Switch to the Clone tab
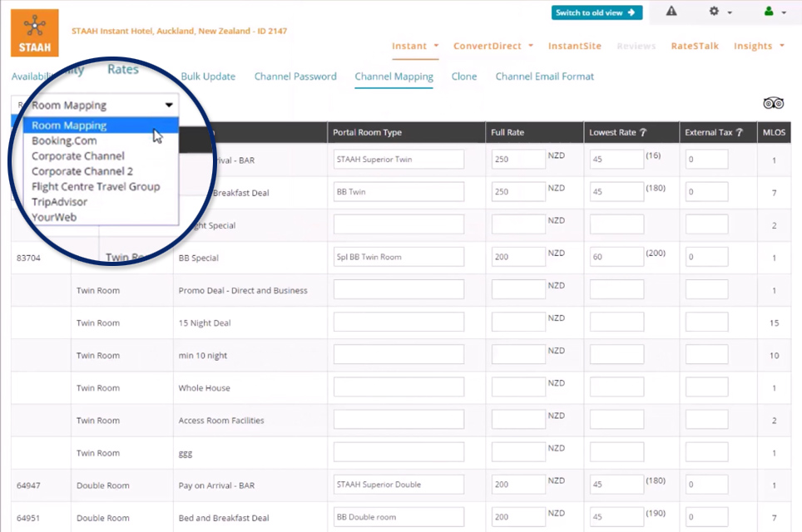This screenshot has width=802, height=532. 464,76
